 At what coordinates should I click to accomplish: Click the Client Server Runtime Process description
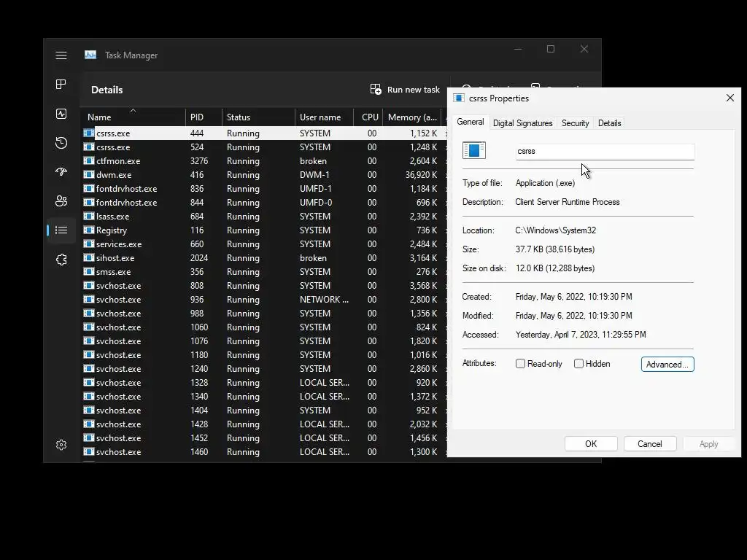tap(568, 202)
